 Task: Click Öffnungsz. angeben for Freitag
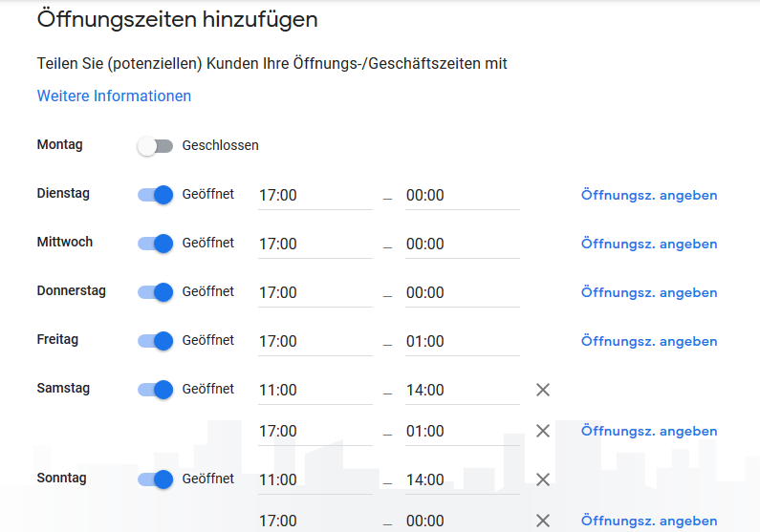[648, 342]
